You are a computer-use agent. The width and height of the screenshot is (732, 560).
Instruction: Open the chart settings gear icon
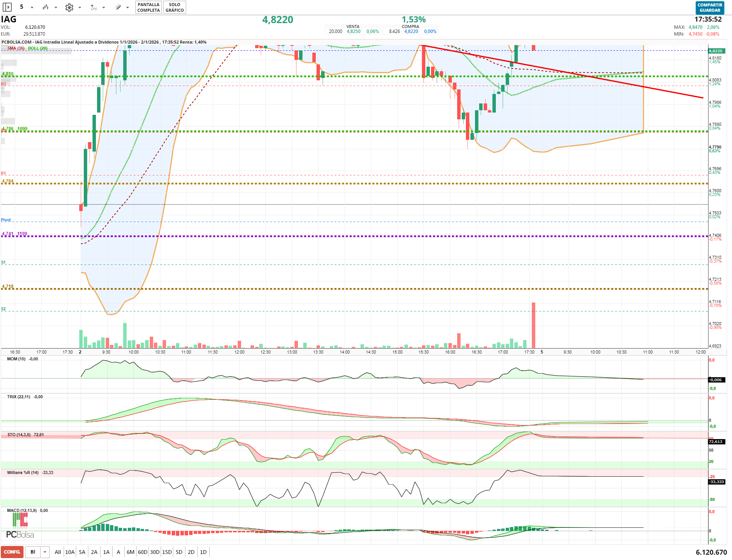69,7
